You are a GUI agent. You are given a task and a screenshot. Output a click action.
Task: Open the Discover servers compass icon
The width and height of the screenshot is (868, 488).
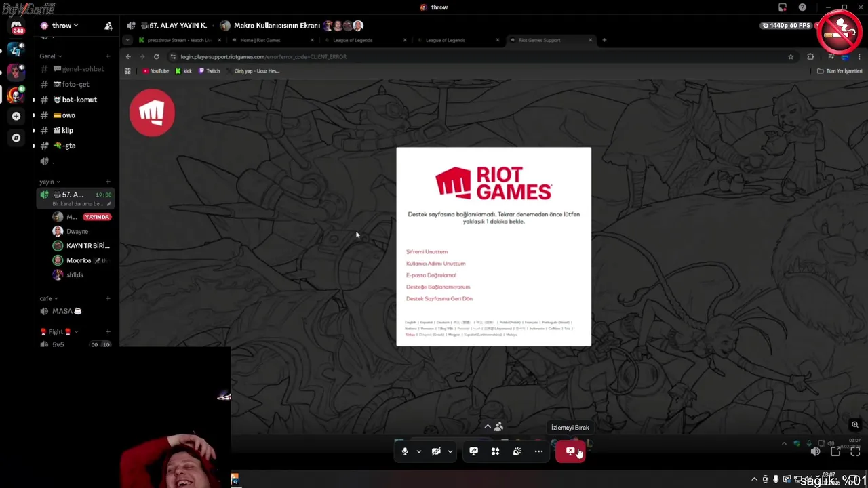point(16,138)
